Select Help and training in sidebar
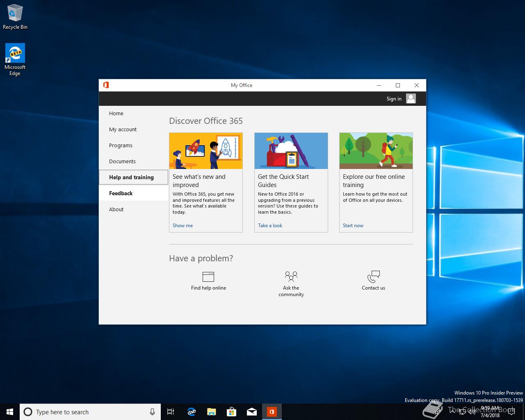This screenshot has width=525, height=420. 133,177
